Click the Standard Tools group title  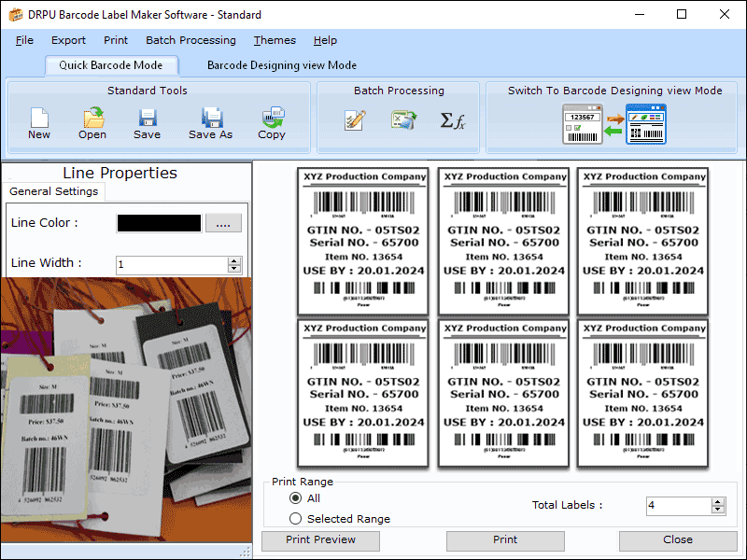tap(148, 91)
